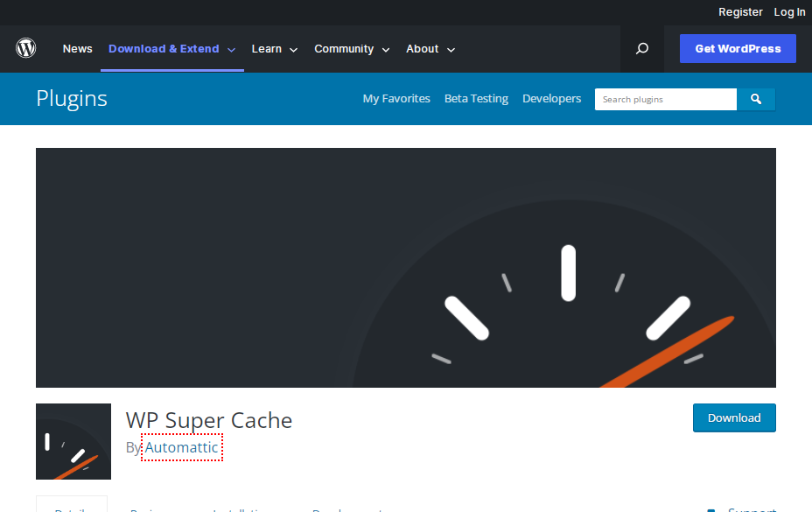812x512 pixels.
Task: Click the WordPress logo icon
Action: click(x=26, y=49)
